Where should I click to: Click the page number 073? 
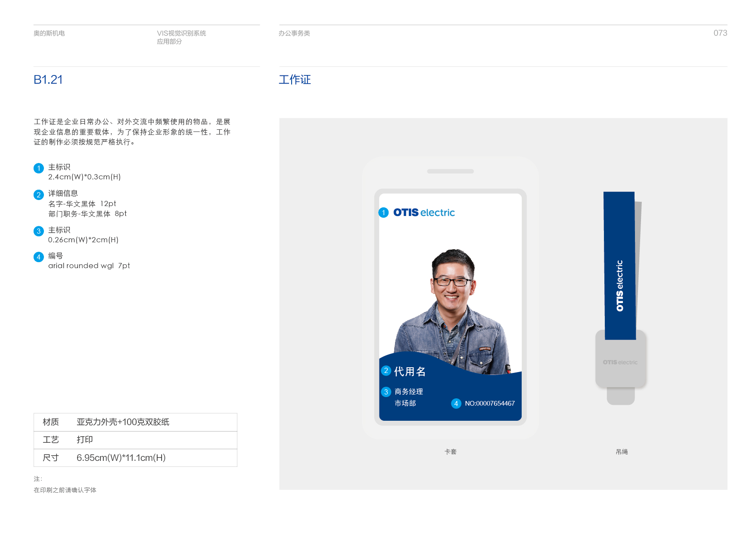[x=720, y=33]
